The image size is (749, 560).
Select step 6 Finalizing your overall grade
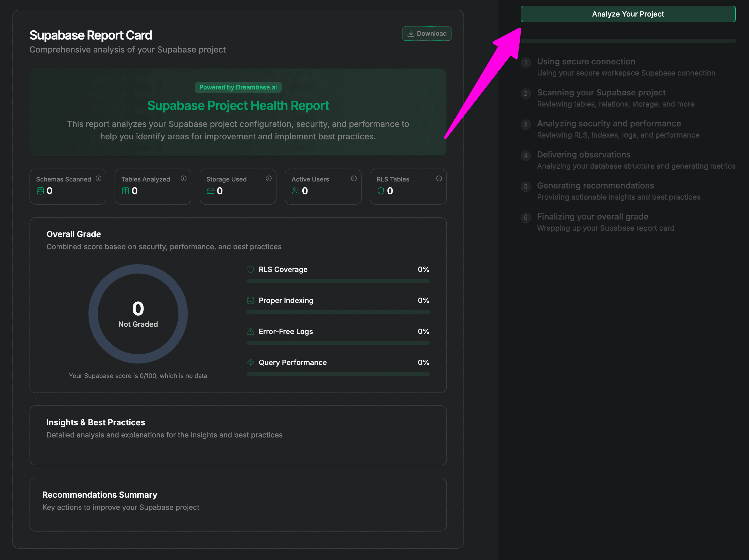(x=592, y=217)
